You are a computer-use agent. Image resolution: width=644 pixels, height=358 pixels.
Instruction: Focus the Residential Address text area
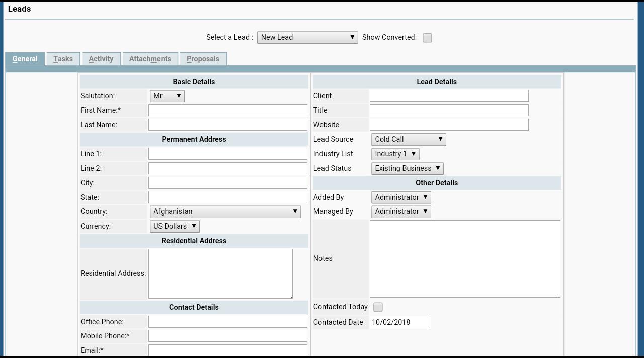[220, 273]
